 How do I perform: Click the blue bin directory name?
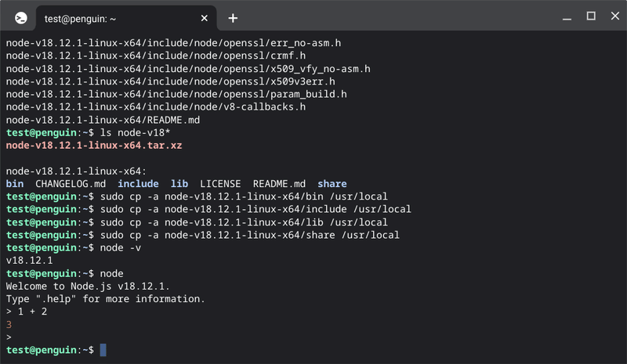(15, 184)
